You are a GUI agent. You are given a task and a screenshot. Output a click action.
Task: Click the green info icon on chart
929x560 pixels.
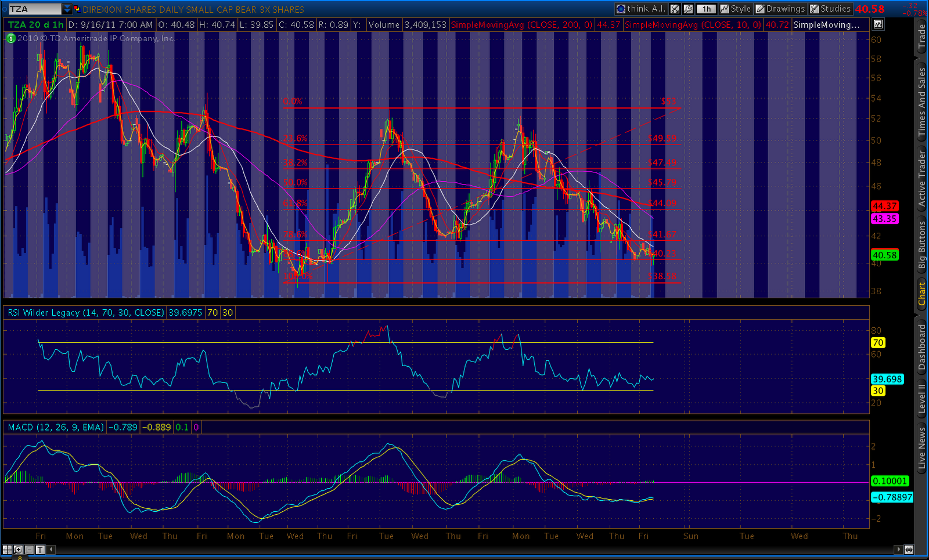pos(10,38)
